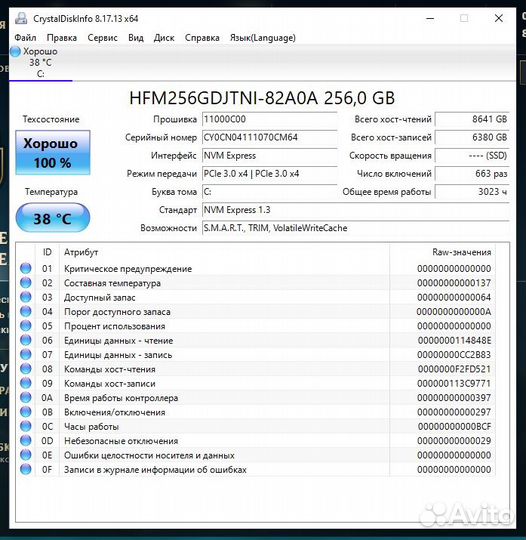Screen dimensions: 526x540
Task: Select the Составная температура attribute text
Action: click(x=112, y=283)
